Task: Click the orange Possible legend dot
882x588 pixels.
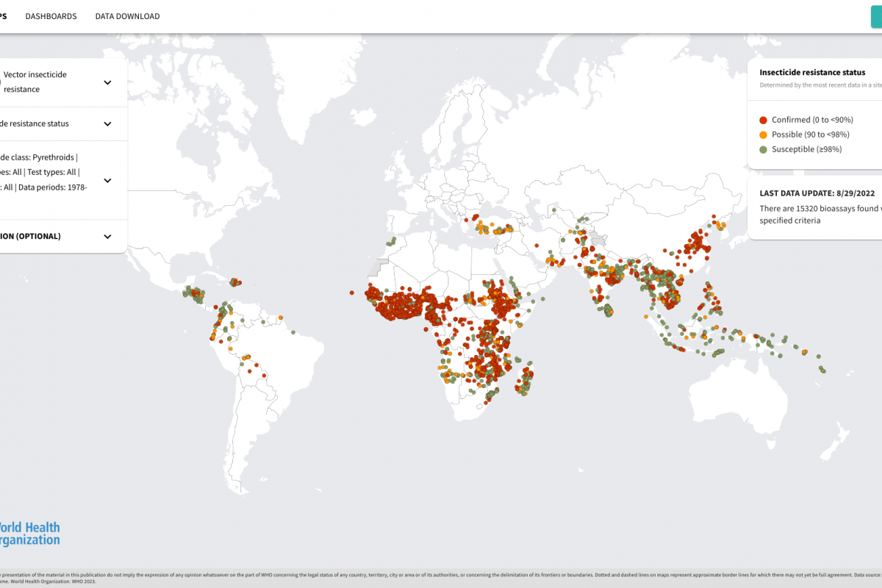Action: (763, 135)
